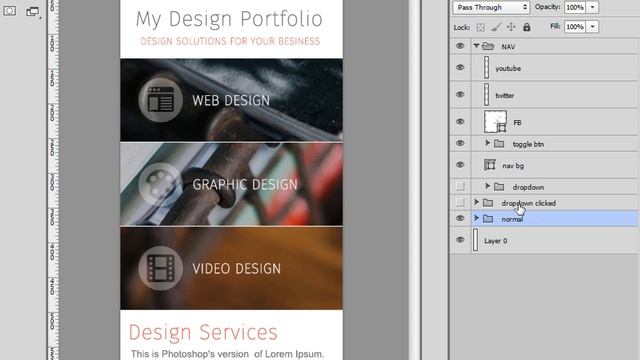Click the Design Solutions tagline text
This screenshot has width=640, height=360.
230,41
